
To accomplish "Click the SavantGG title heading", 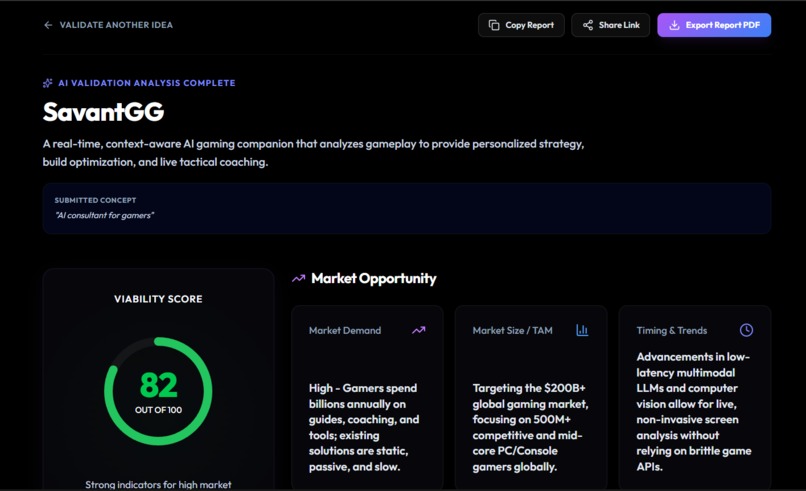I will click(103, 112).
